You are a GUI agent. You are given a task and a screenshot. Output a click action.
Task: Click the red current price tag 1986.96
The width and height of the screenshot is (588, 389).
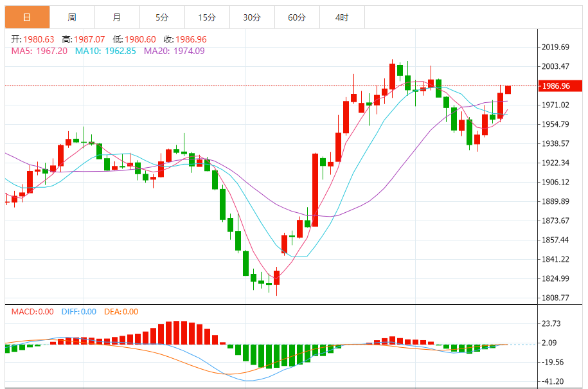[x=560, y=86]
